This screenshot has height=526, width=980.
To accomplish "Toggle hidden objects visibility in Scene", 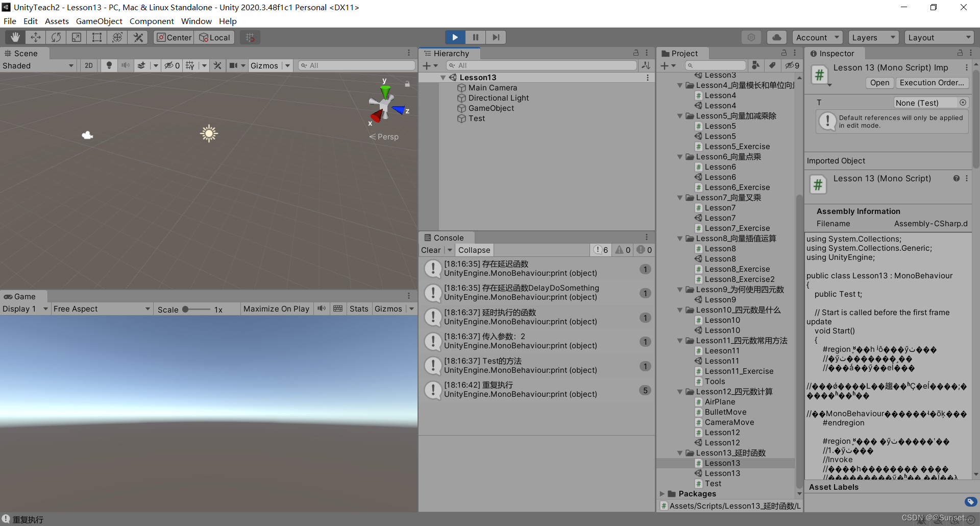I will (x=172, y=65).
